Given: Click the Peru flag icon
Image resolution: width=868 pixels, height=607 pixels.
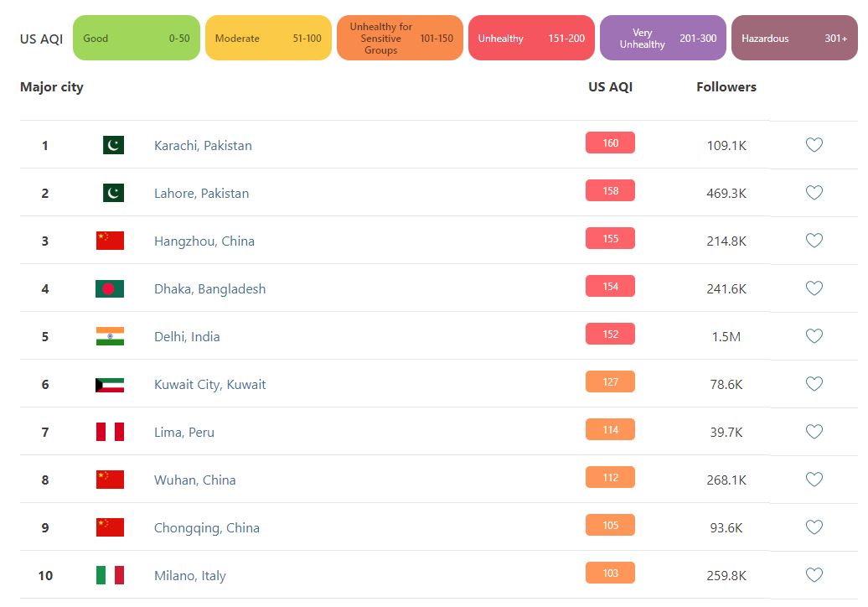Looking at the screenshot, I should pyautogui.click(x=110, y=432).
